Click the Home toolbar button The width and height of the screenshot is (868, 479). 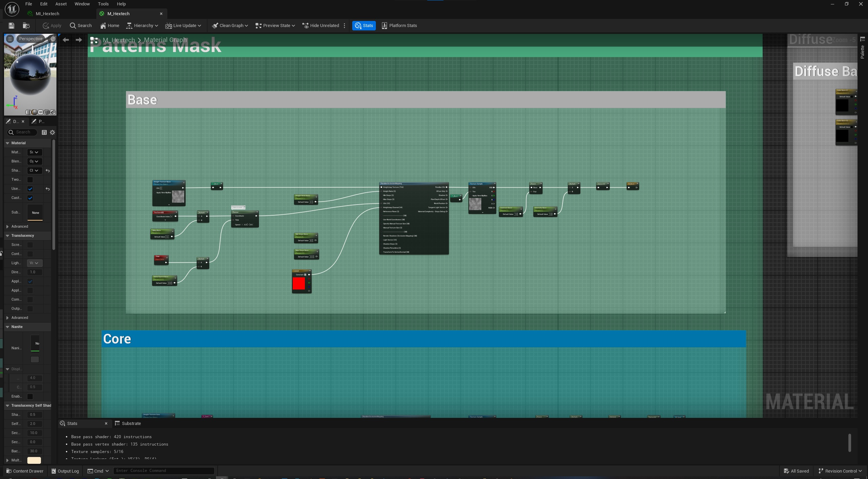click(x=110, y=26)
